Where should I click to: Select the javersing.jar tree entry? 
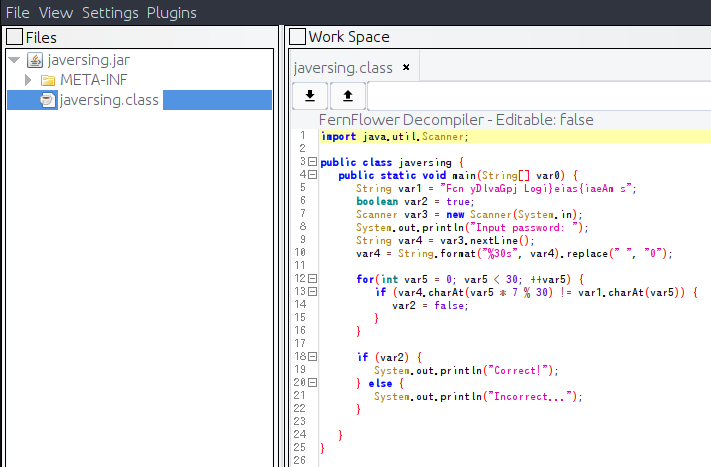[x=89, y=60]
